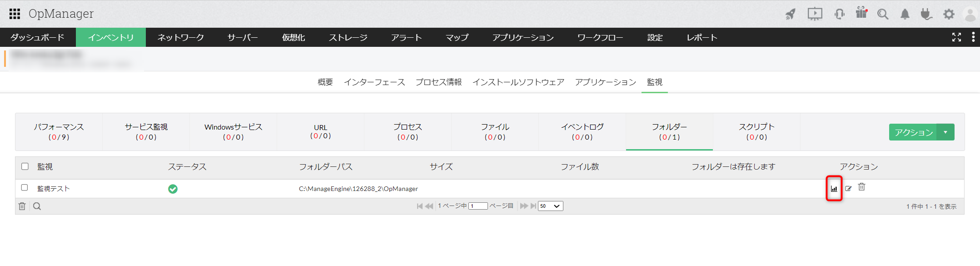This screenshot has width=980, height=266.
Task: Open the alarm bell notifications
Action: point(905,14)
